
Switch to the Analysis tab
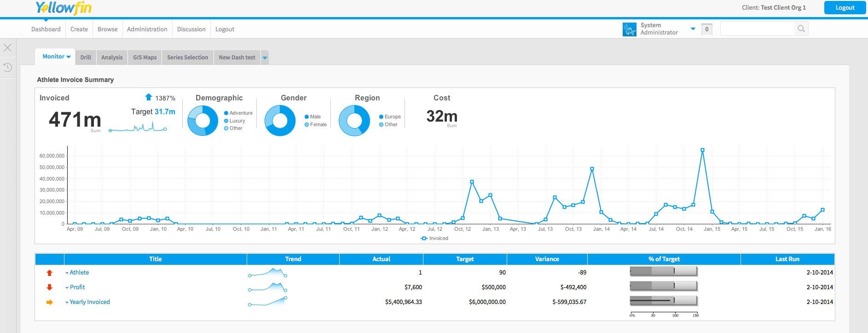click(112, 58)
